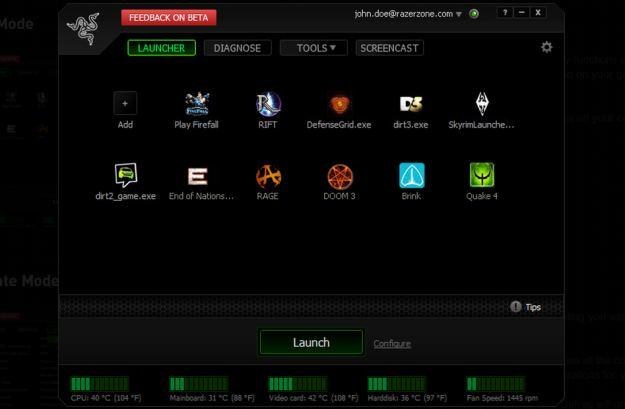625x409 pixels.
Task: Click the Razer snake logo
Action: (x=83, y=28)
